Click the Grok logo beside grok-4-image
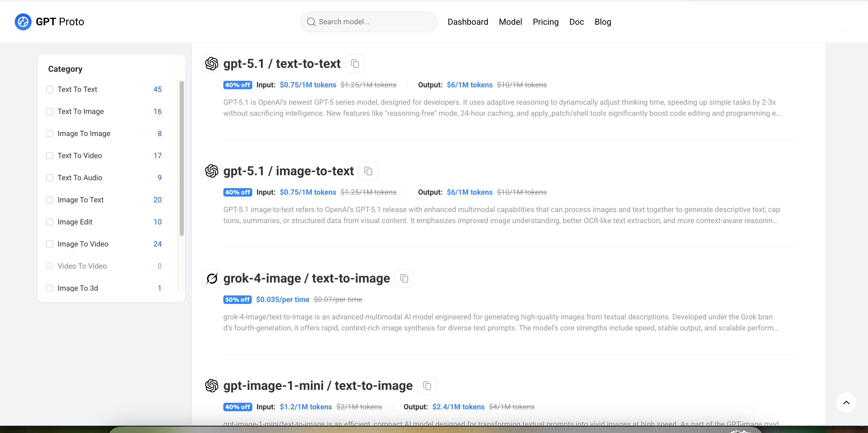Viewport: 868px width, 433px height. point(212,278)
